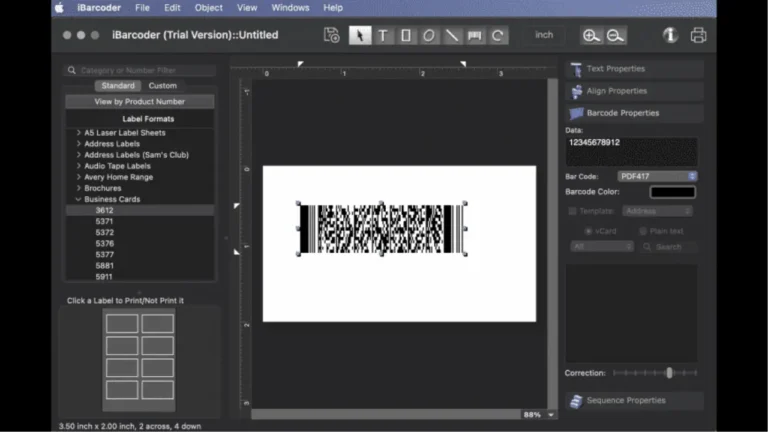768x432 pixels.
Task: Collapse the Business Cards category
Action: (78, 199)
